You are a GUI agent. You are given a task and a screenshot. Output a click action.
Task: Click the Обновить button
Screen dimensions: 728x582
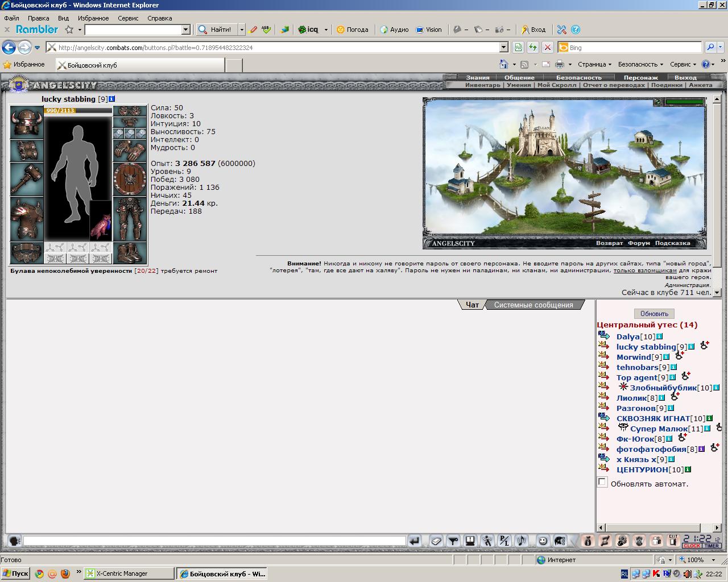[654, 314]
